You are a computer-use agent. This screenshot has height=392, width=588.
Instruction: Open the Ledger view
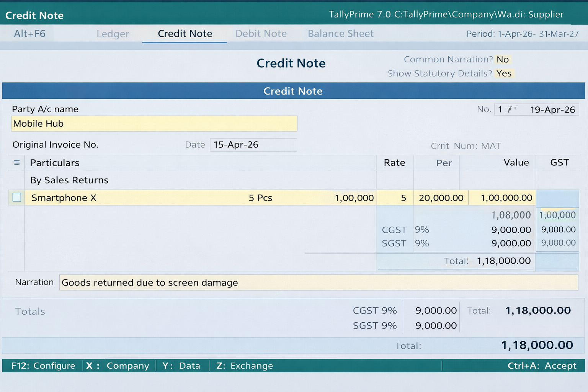(113, 34)
